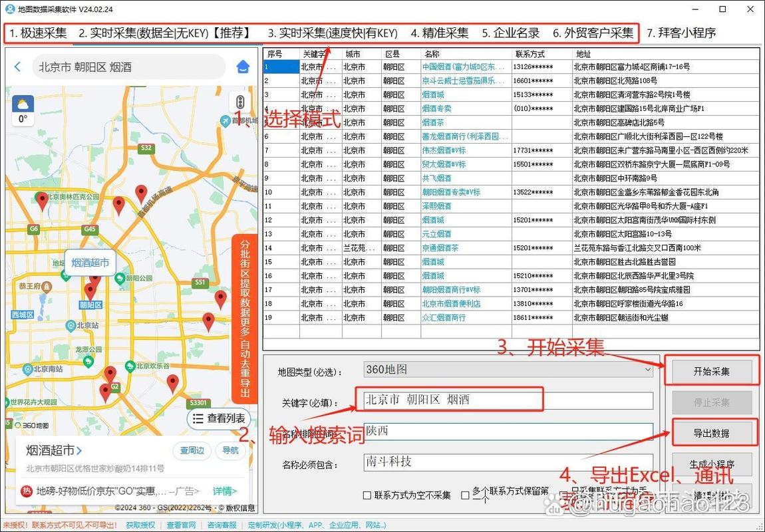Click the list icon in 查看列表 button
Viewport: 765px width, 532px height.
point(198,418)
